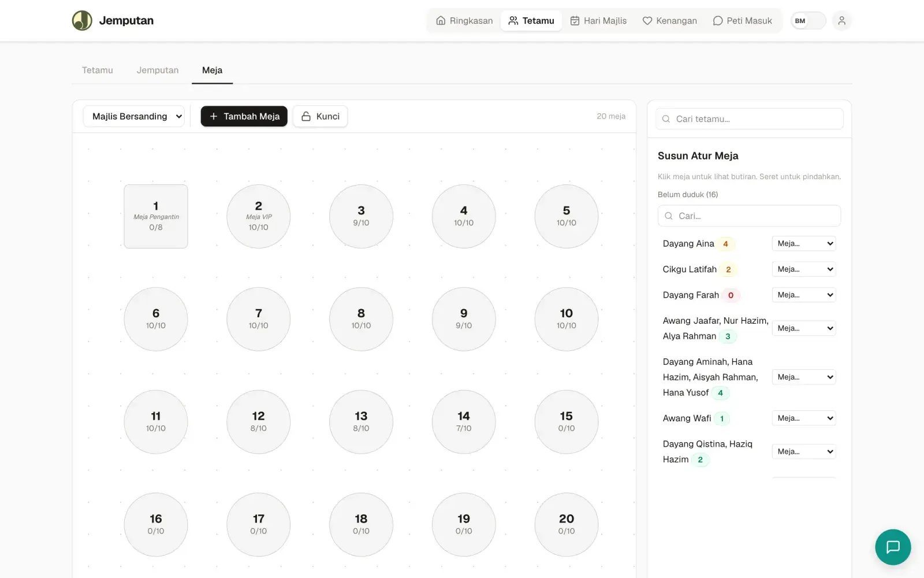Expand the Majlis Bersanding event dropdown
The image size is (924, 578).
(x=134, y=116)
